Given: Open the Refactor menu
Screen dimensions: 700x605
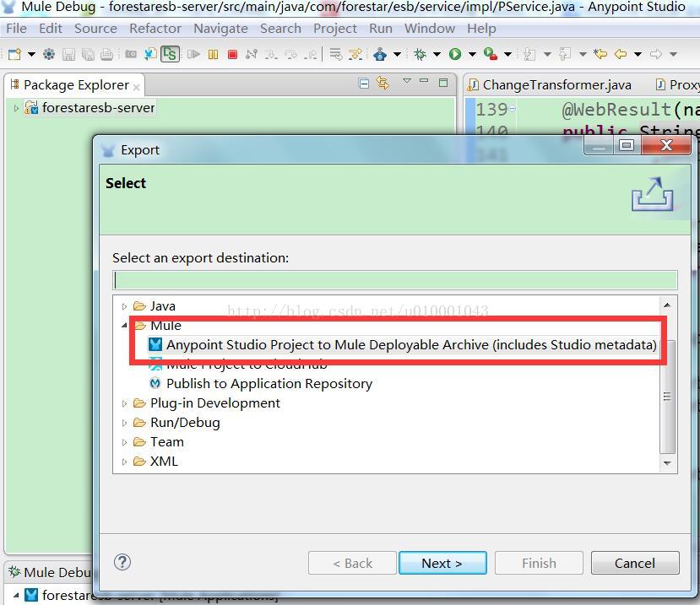Looking at the screenshot, I should pyautogui.click(x=155, y=29).
